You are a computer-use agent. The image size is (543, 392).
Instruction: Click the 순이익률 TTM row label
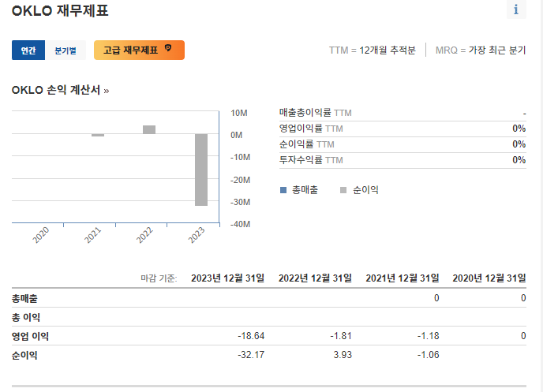(x=306, y=144)
